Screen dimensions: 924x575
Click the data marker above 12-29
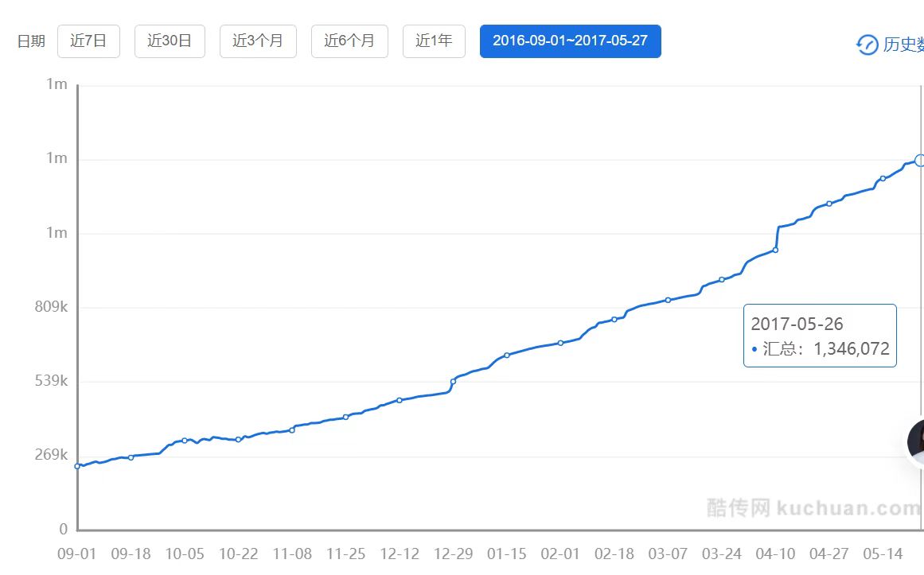(x=453, y=382)
